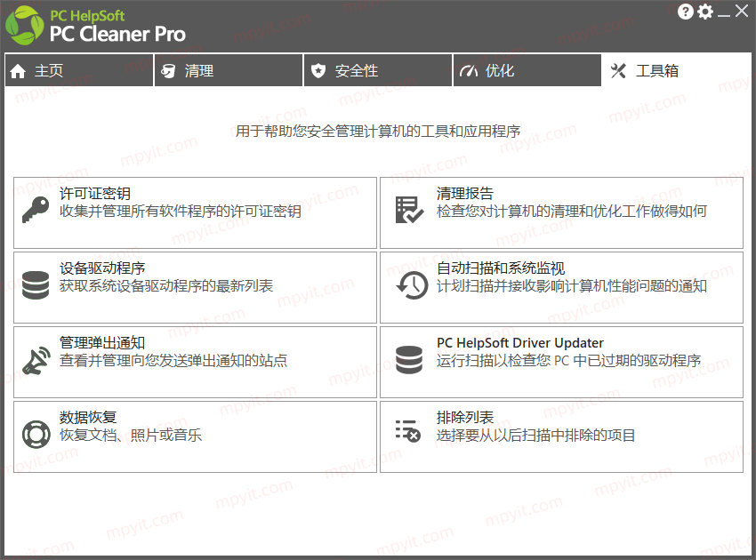Viewport: 756px width, 560px height.
Task: Click the PC Cleaner Pro title text
Action: 117,34
